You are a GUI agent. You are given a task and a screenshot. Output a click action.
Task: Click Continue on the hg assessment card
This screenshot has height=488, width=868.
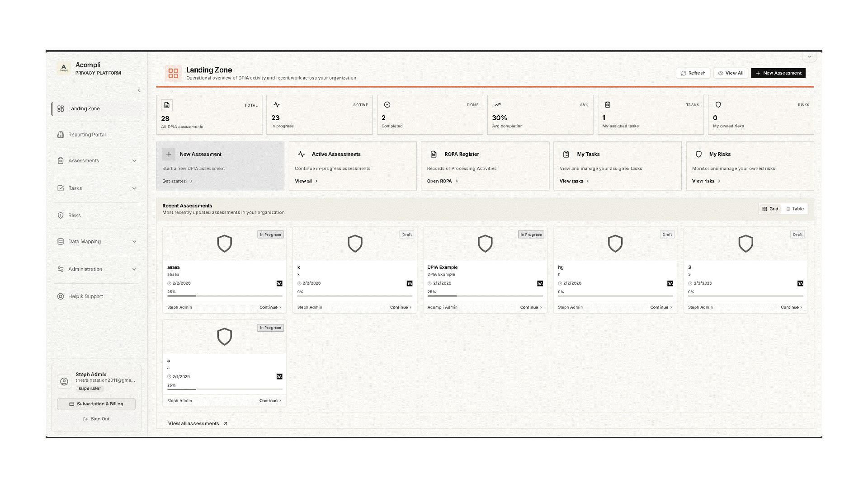pyautogui.click(x=660, y=307)
